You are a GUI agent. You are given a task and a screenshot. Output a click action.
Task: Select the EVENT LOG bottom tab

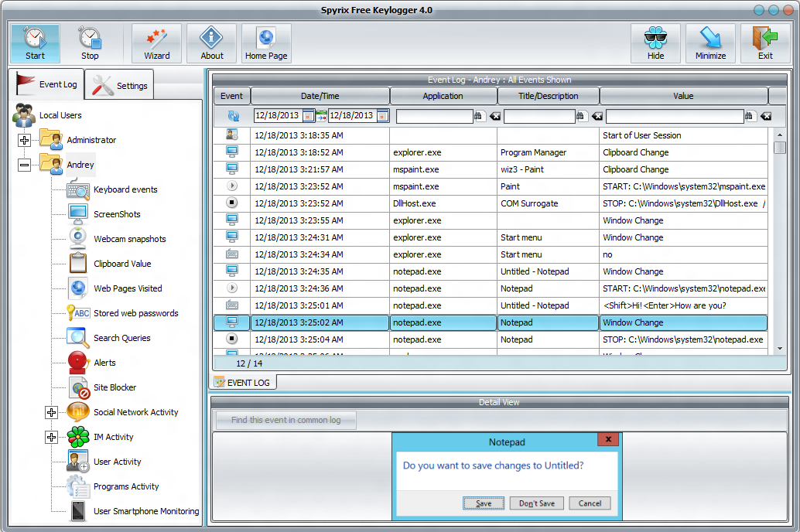tap(243, 383)
